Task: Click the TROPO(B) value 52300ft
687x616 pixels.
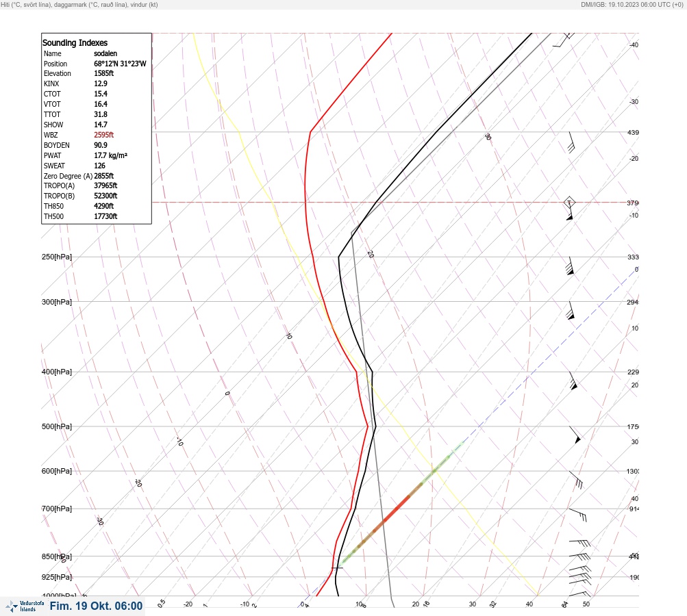Action: pos(105,196)
